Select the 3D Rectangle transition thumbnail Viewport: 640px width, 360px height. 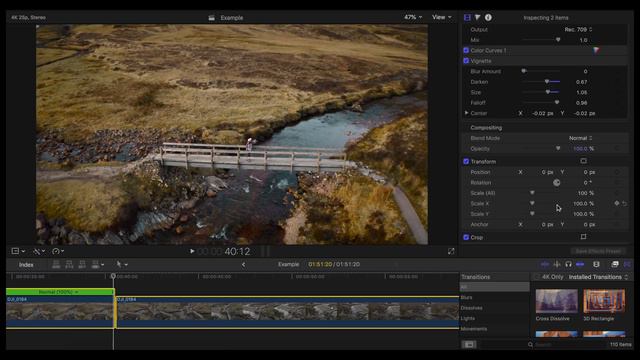click(604, 301)
